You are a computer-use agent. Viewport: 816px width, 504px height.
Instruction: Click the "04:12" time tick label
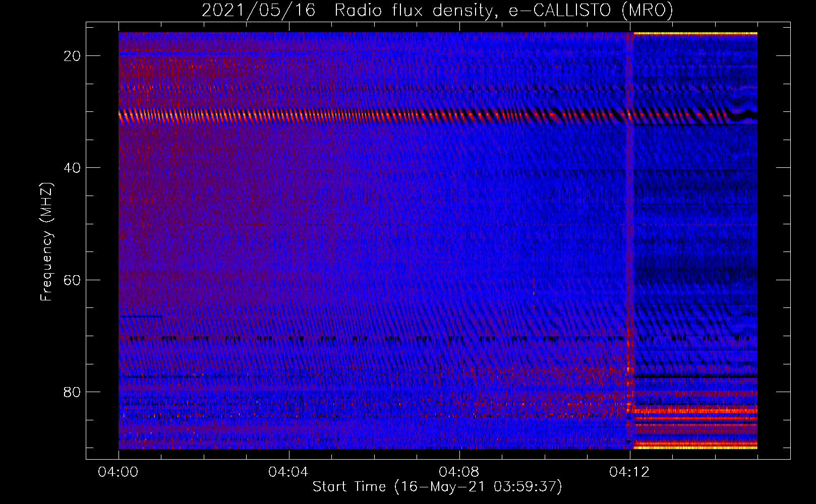(x=629, y=472)
